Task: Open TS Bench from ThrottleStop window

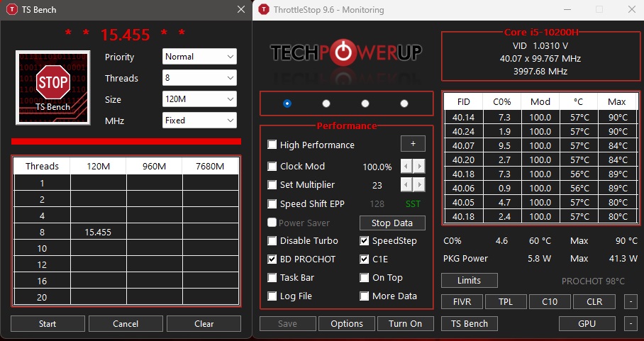Action: [470, 323]
